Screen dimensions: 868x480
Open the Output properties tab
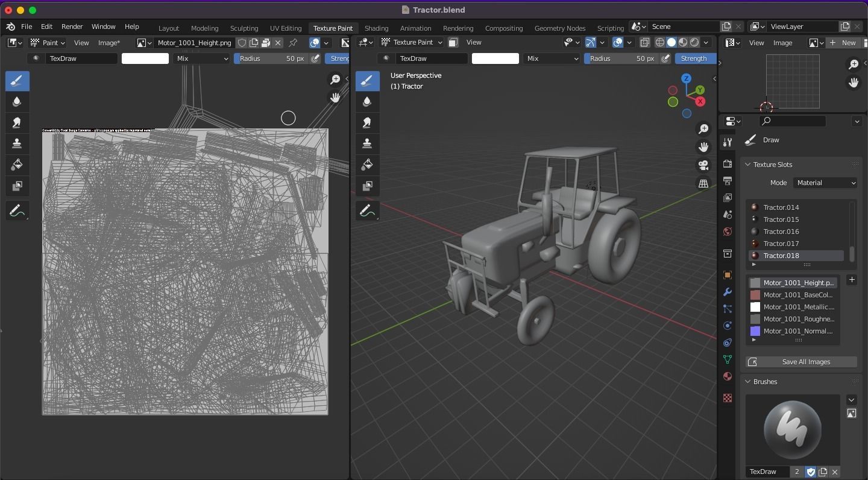coord(728,181)
